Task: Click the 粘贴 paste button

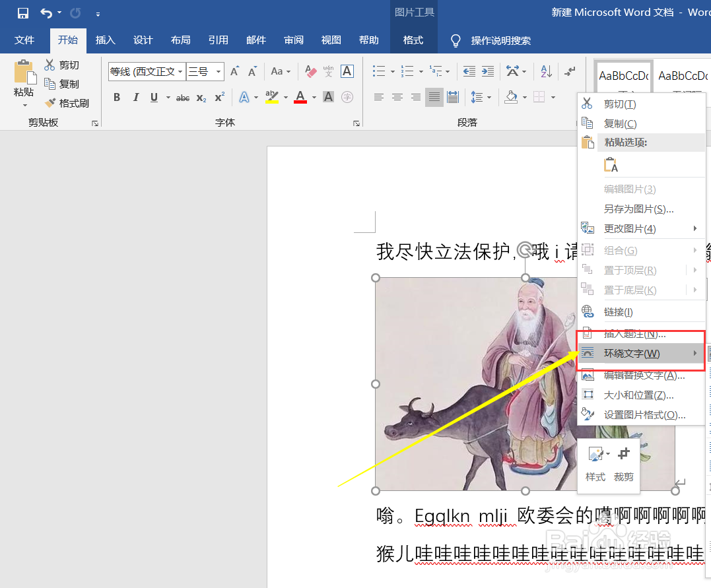Action: [x=24, y=78]
